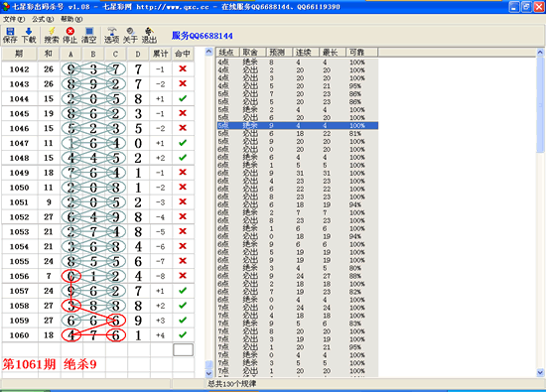The width and height of the screenshot is (546, 392).
Task: Click the scroll-down arrow of the rules list
Action: (540, 372)
